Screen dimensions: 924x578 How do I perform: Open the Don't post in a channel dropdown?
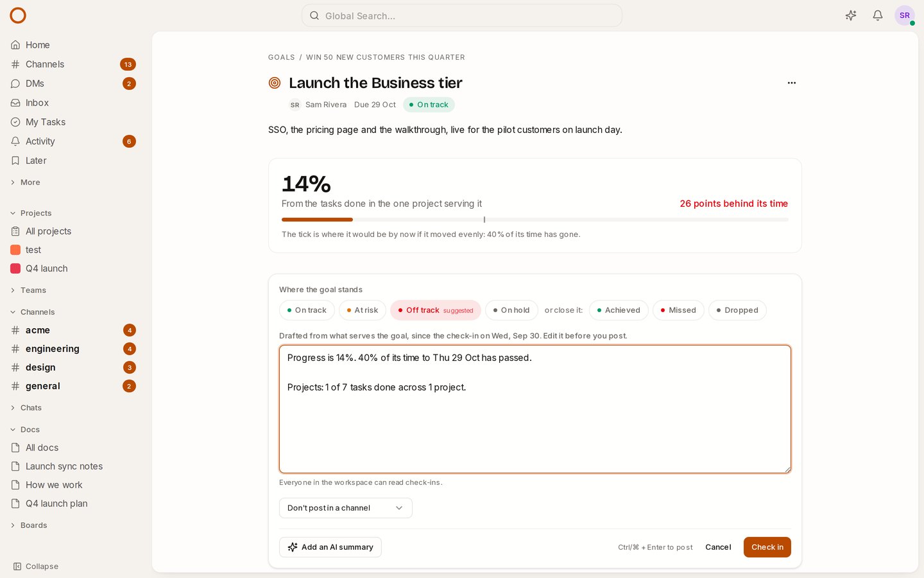[346, 508]
